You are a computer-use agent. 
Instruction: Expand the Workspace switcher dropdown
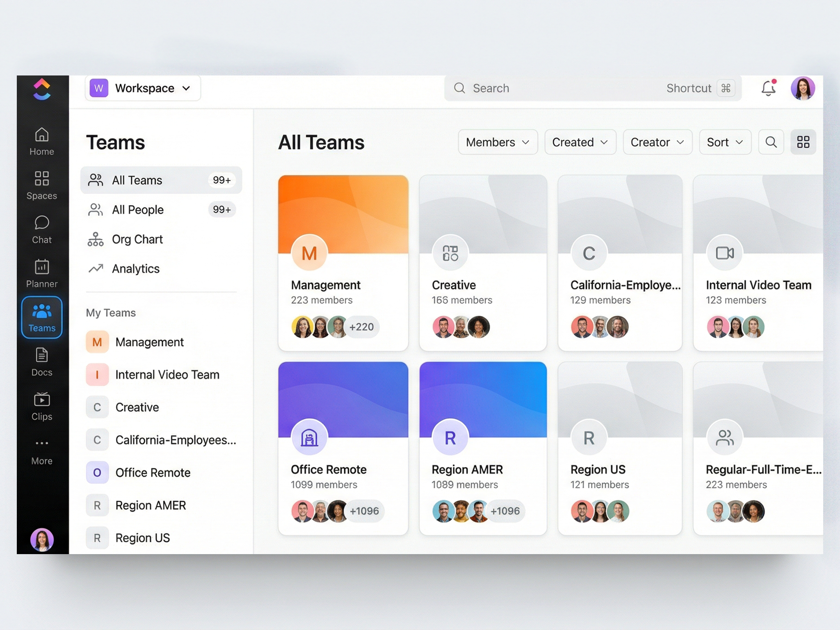(x=143, y=88)
